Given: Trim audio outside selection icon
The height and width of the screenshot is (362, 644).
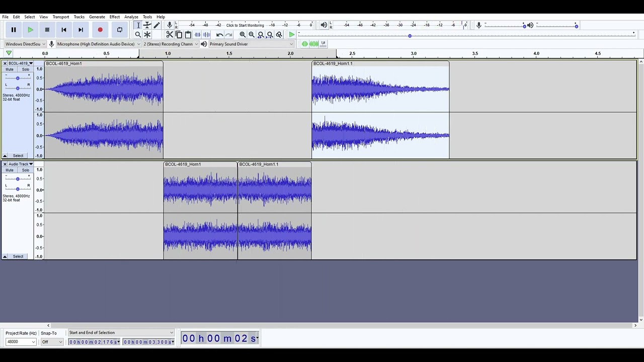Looking at the screenshot, I should [x=197, y=35].
